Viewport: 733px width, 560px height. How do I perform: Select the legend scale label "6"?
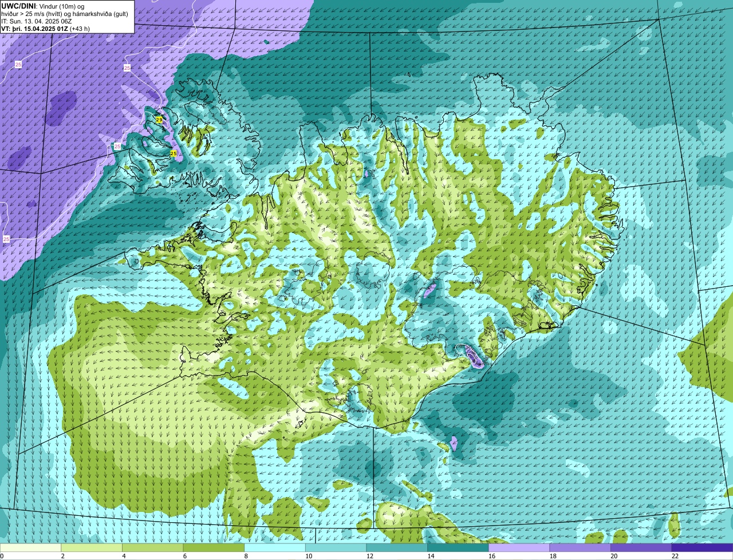click(x=184, y=556)
